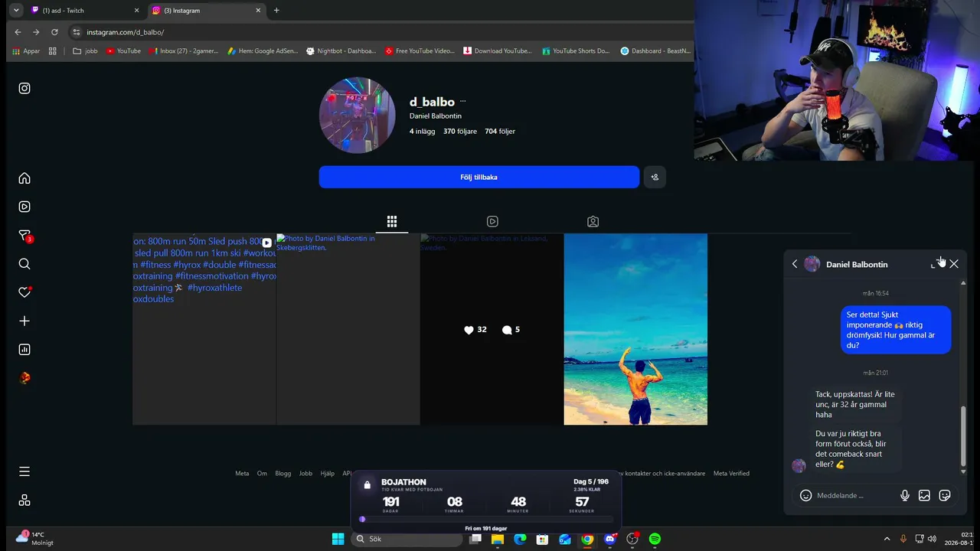Open the hamburger More menu in sidebar
980x551 pixels.
(x=24, y=471)
